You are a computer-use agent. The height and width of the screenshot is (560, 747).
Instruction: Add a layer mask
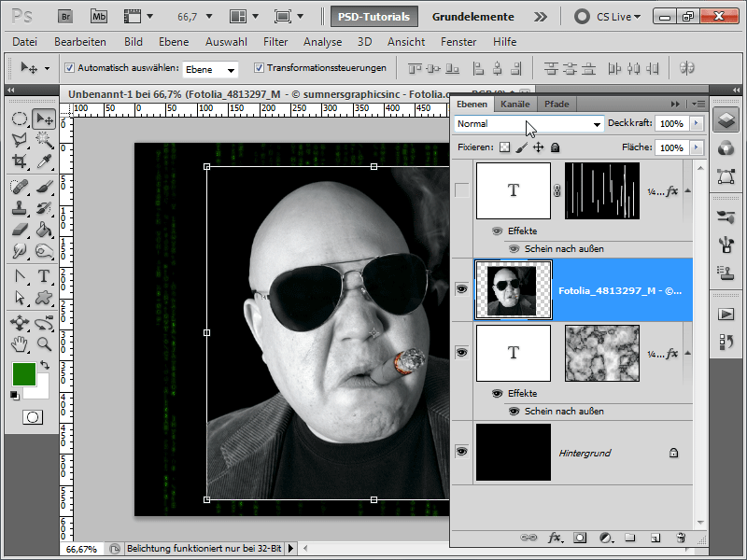pyautogui.click(x=579, y=538)
